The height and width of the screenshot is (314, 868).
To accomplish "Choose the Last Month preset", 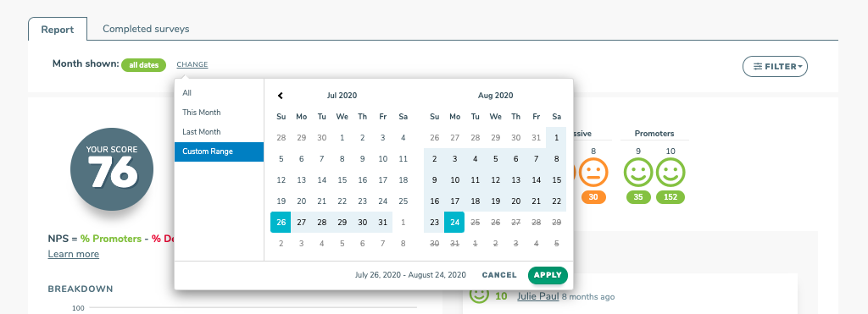I will (x=220, y=132).
